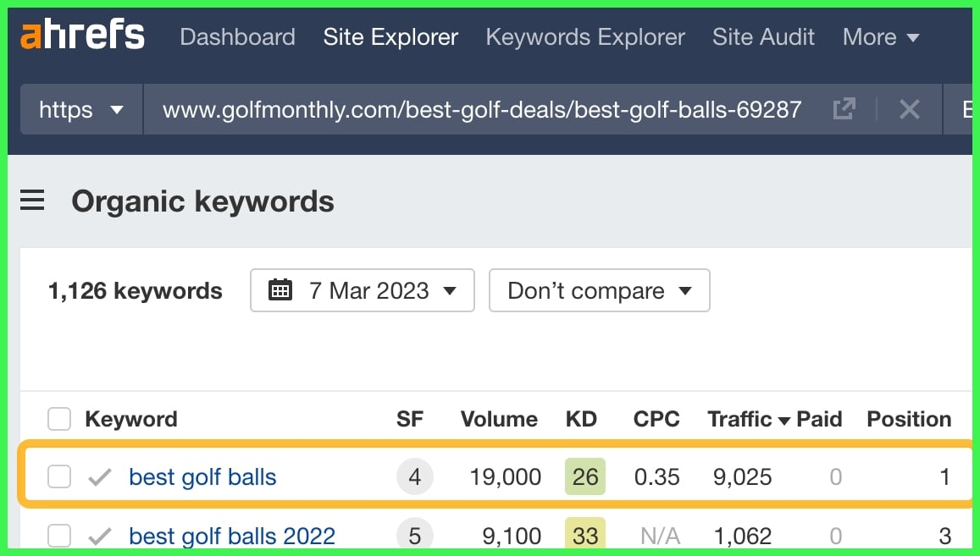The height and width of the screenshot is (556, 980).
Task: Check the checkbox for best golf balls
Action: click(58, 476)
